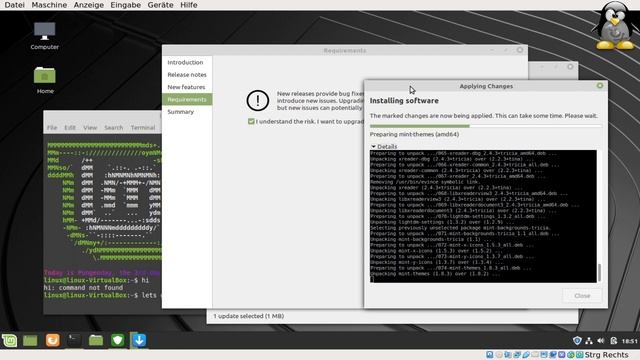Click the VirtualBox keyboard capture icon beside Strg Rechts

(x=580, y=355)
